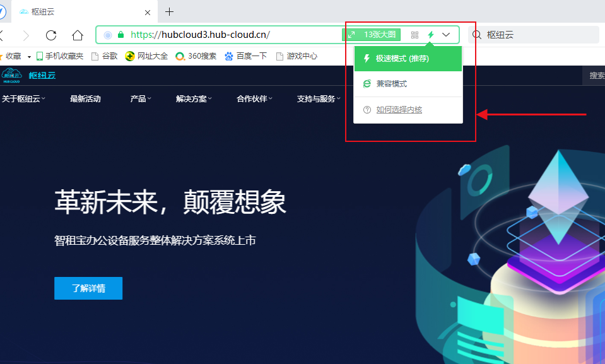
Task: Expand the 产品 navigation menu
Action: (140, 99)
